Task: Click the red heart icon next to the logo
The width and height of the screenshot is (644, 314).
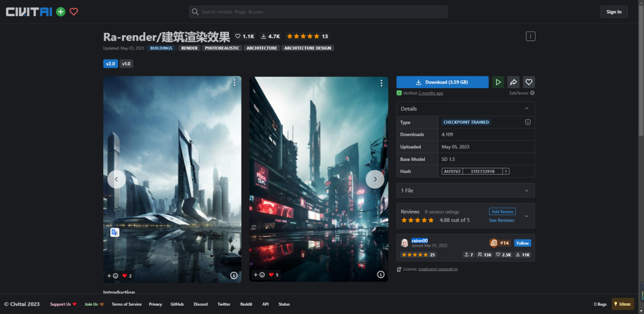Action: click(x=74, y=12)
